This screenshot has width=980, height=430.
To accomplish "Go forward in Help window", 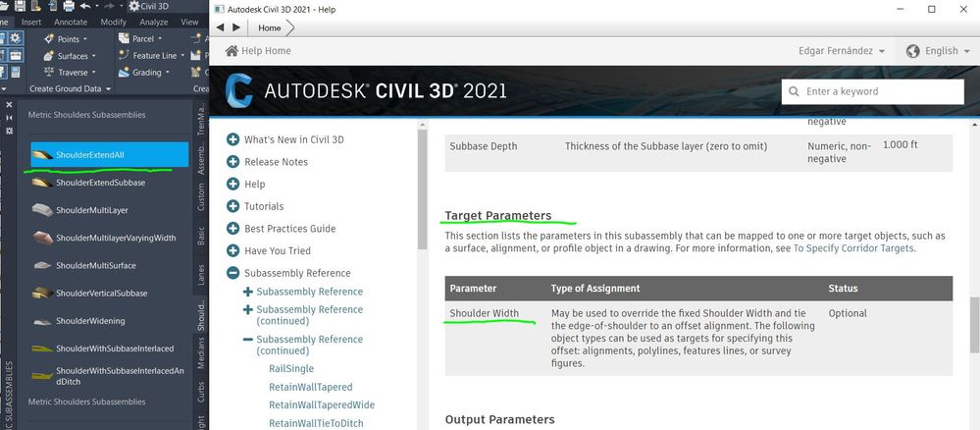I will coord(235,27).
